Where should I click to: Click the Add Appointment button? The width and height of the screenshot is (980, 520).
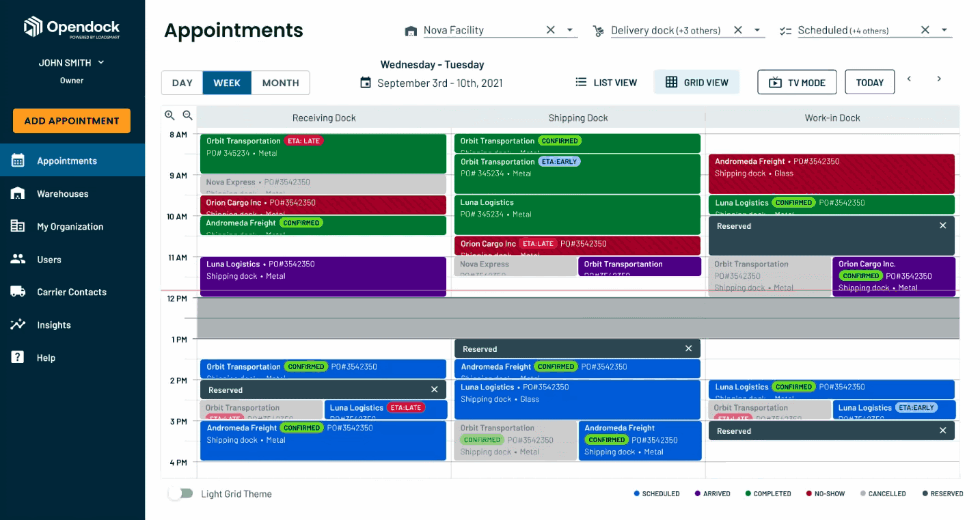(72, 121)
